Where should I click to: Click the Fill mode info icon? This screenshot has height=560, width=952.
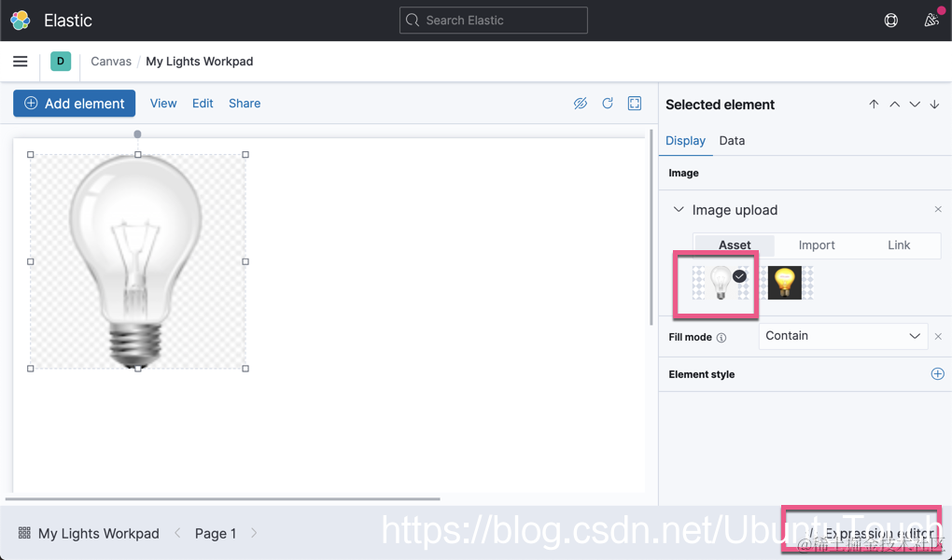721,338
